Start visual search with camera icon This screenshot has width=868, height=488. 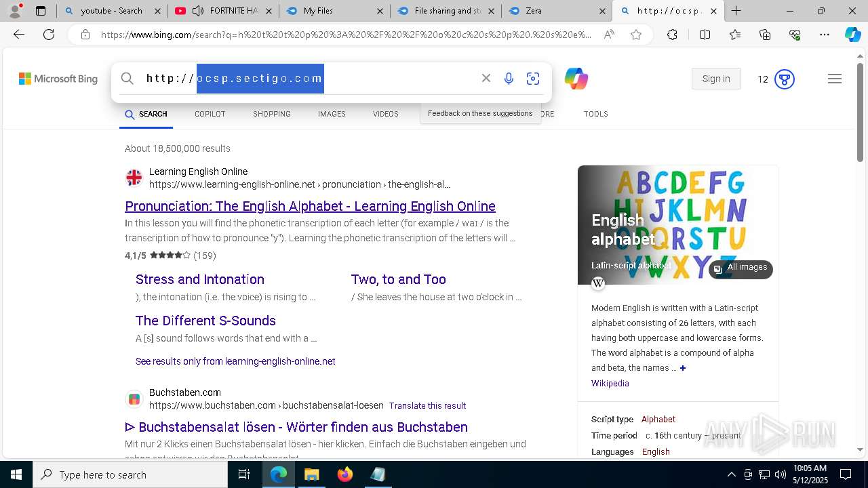coord(533,79)
